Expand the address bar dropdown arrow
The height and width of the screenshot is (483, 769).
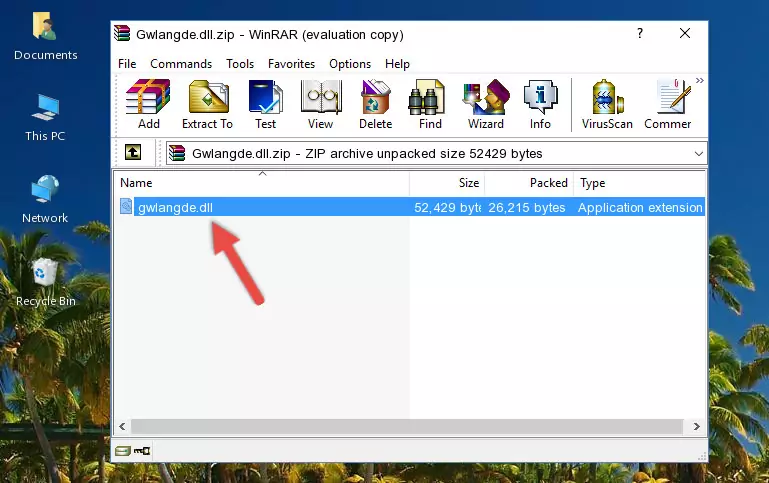pos(698,153)
